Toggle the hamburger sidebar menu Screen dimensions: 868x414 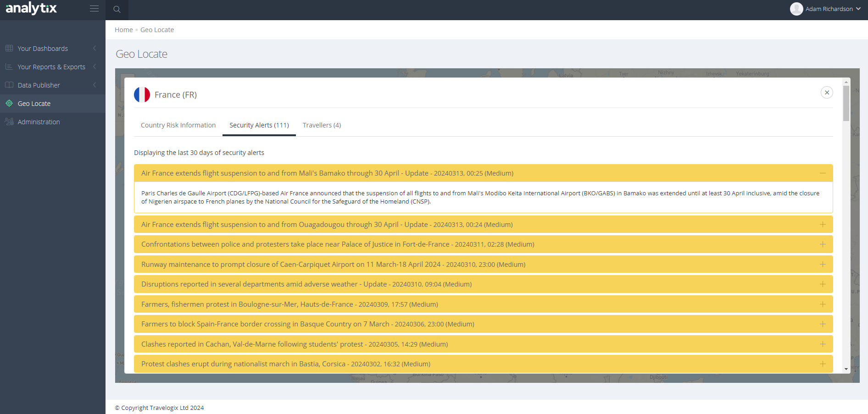(x=94, y=9)
